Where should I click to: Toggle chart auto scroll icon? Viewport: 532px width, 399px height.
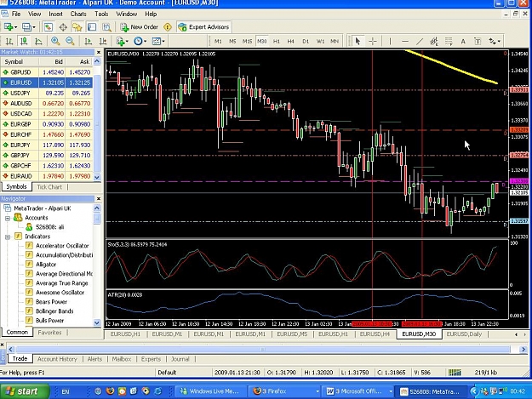[x=88, y=41]
